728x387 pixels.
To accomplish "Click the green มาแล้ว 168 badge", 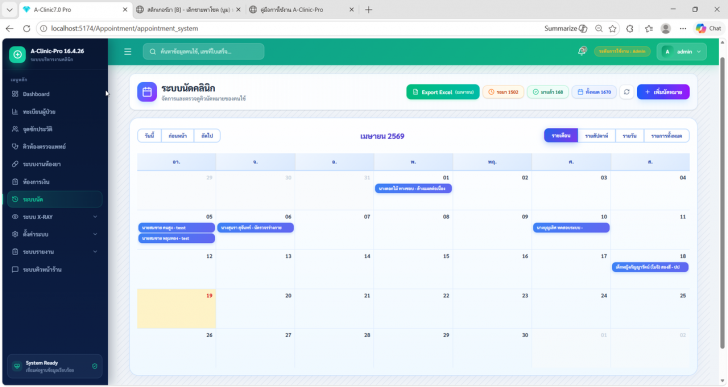I will coord(548,92).
